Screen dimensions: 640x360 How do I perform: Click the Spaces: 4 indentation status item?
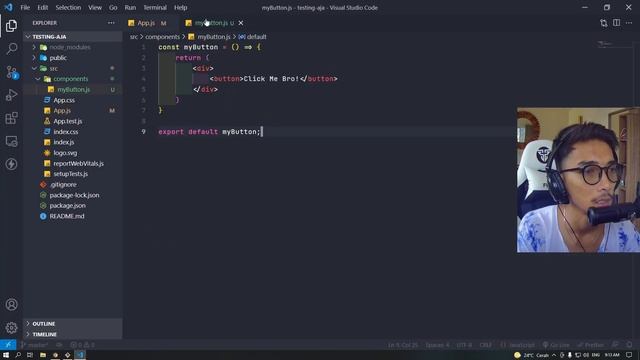click(437, 345)
